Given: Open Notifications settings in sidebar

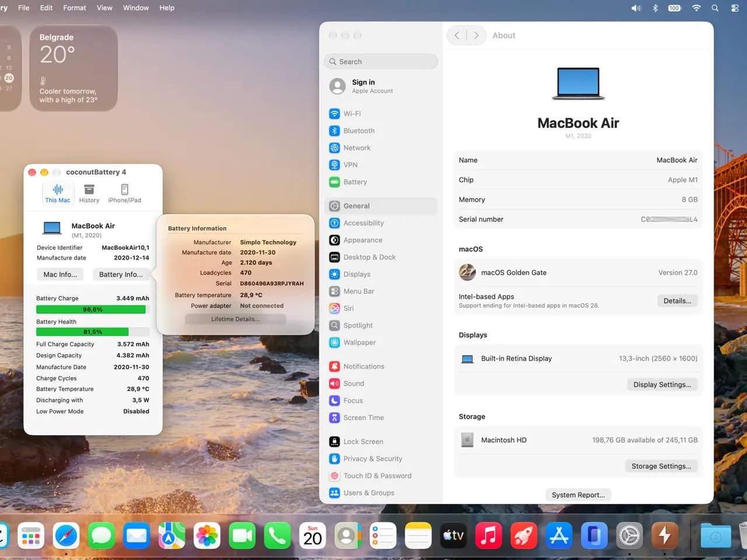Looking at the screenshot, I should (381, 366).
